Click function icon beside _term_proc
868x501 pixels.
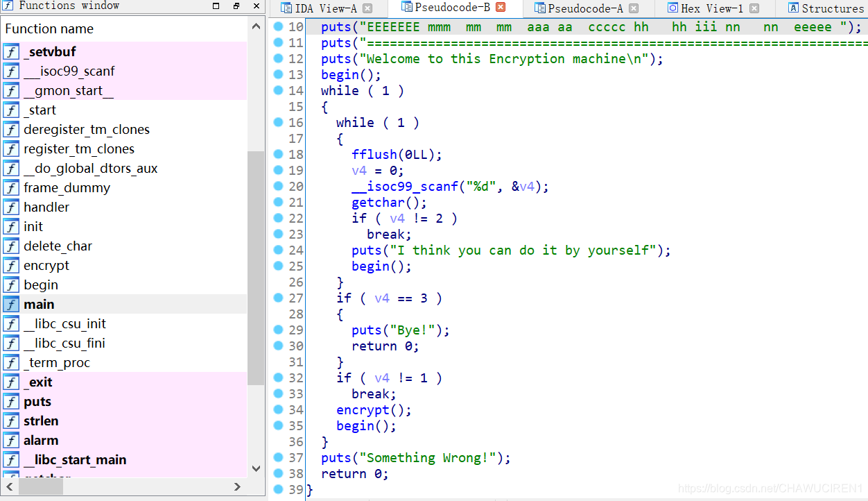tap(11, 363)
